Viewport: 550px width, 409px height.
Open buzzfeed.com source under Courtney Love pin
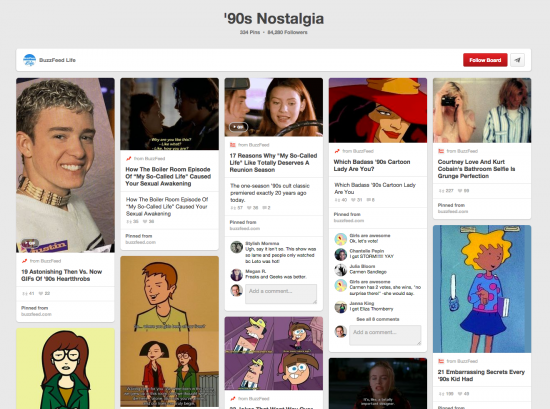pyautogui.click(x=453, y=212)
